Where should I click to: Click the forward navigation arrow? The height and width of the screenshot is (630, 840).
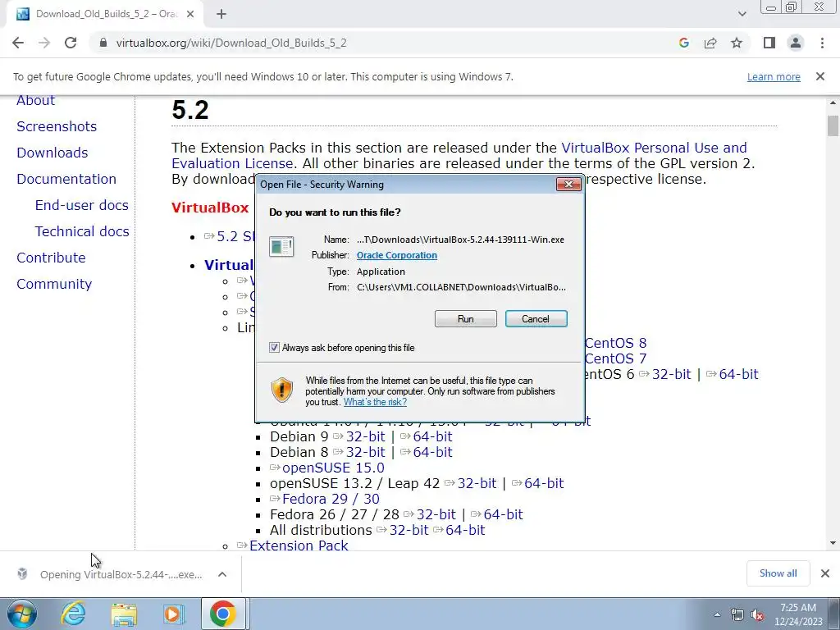[44, 43]
